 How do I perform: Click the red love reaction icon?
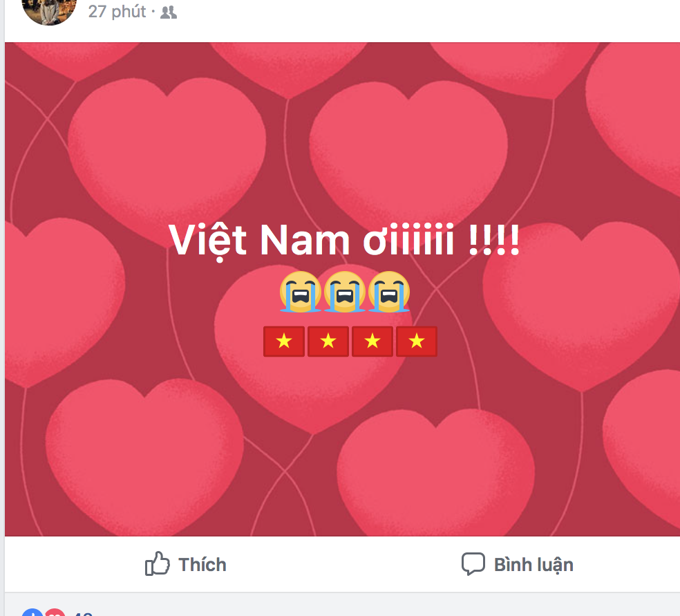55,612
